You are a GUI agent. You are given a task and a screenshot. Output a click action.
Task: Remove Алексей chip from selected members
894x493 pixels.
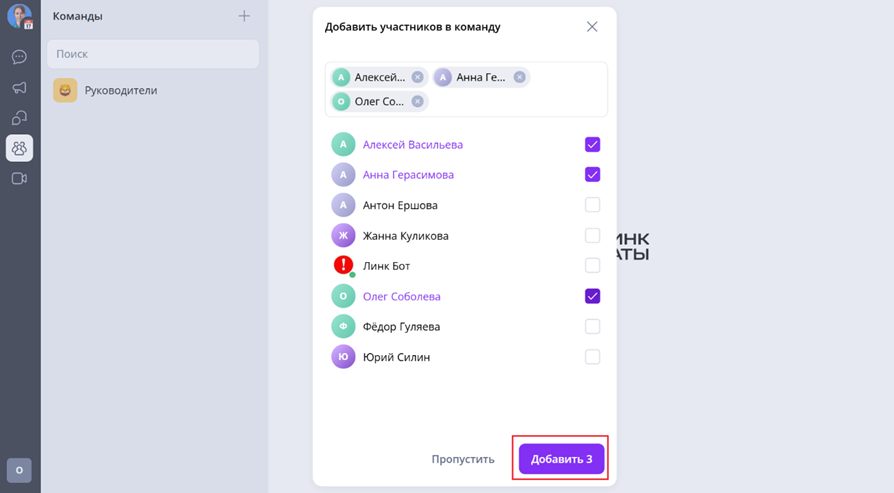click(417, 77)
